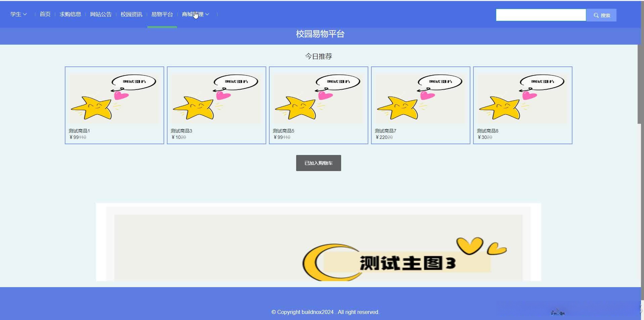Open the 学生 dropdown menu

[16, 14]
